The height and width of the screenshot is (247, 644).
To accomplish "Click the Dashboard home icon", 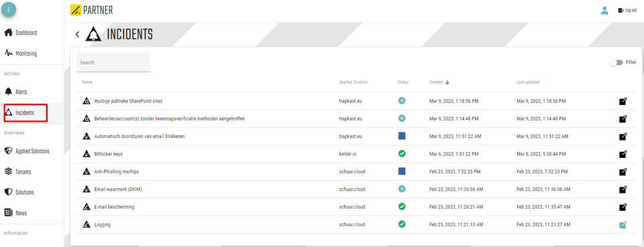I will click(x=8, y=33).
